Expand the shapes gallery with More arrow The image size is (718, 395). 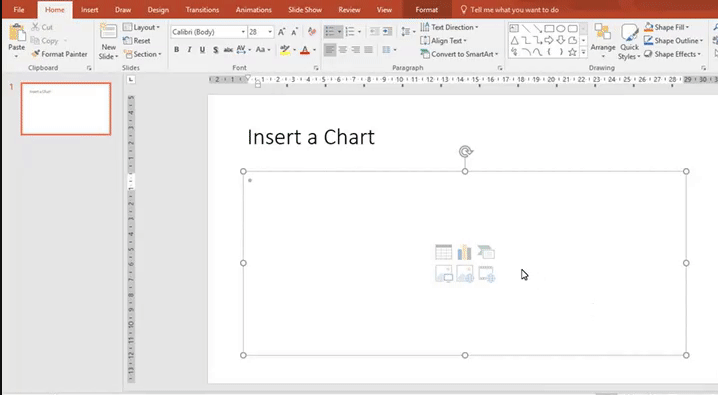pyautogui.click(x=583, y=53)
